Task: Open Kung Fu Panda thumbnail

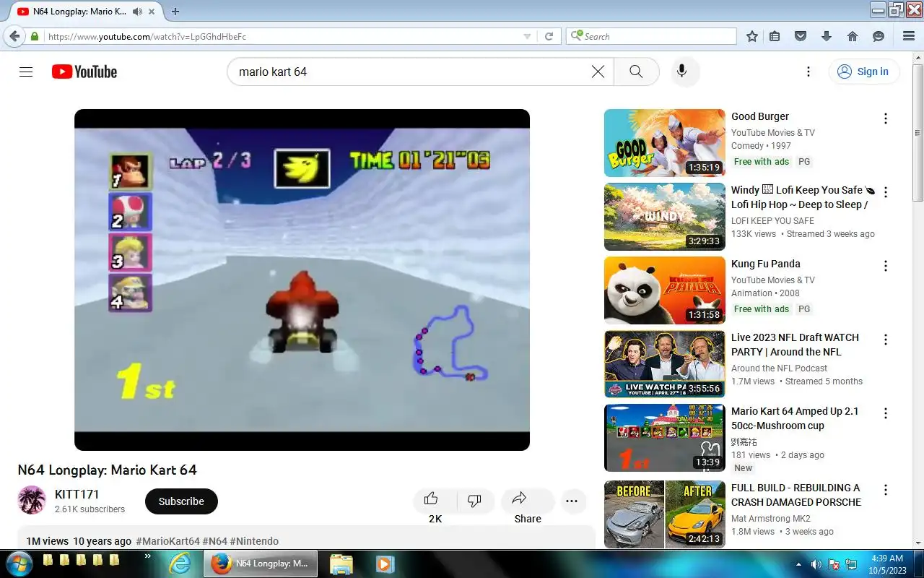Action: (664, 290)
